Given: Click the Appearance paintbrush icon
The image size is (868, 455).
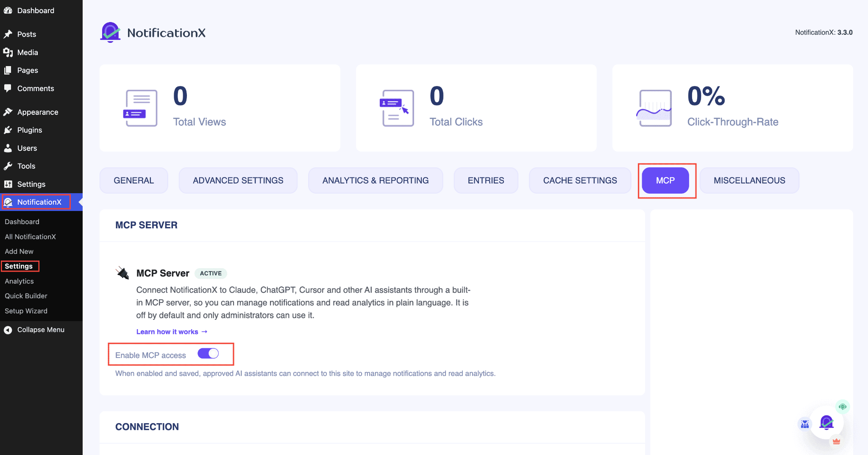Looking at the screenshot, I should point(8,112).
